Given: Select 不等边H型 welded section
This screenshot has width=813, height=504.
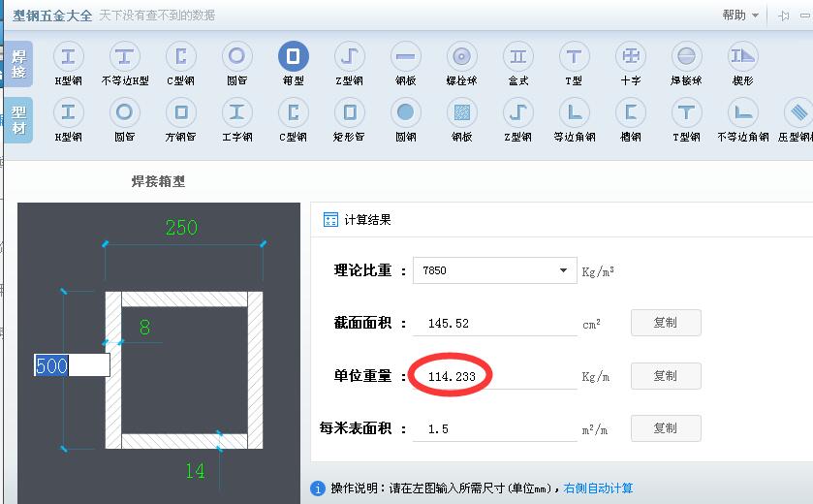Looking at the screenshot, I should tap(125, 64).
